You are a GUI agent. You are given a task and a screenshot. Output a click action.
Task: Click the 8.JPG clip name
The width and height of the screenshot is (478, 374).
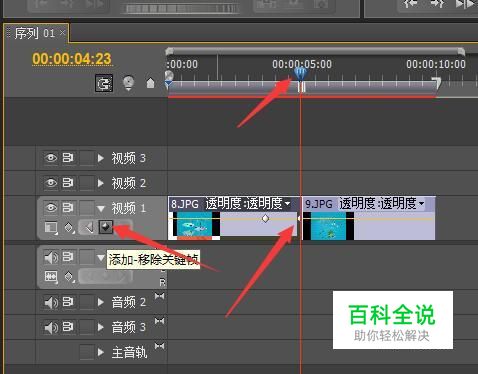(x=185, y=204)
